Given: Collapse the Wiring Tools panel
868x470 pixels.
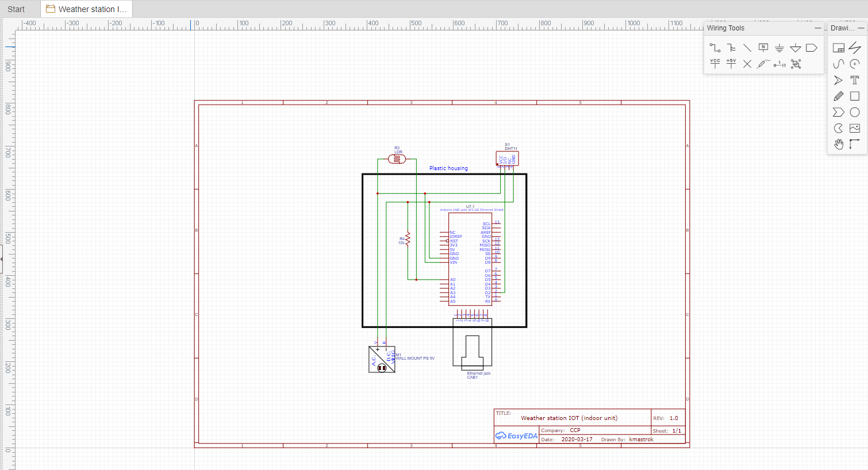Looking at the screenshot, I should [x=818, y=28].
